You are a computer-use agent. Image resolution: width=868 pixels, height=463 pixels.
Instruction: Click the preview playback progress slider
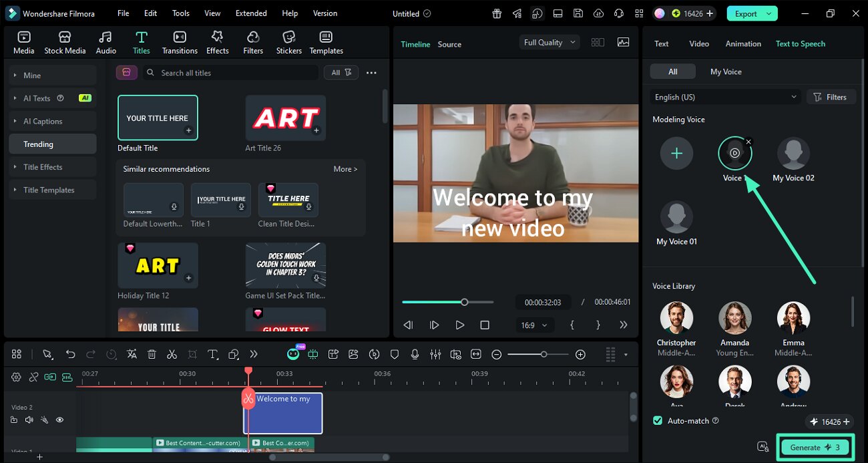tap(447, 302)
